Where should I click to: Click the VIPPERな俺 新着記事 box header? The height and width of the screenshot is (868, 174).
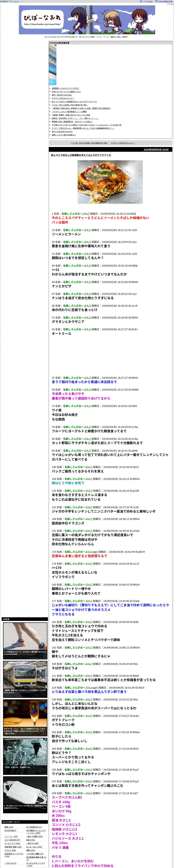pos(110,43)
